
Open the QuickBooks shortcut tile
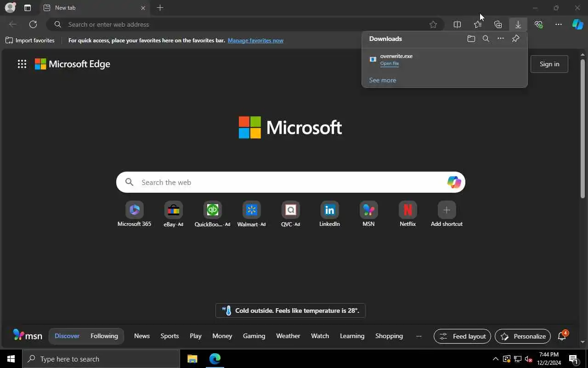[x=212, y=214]
